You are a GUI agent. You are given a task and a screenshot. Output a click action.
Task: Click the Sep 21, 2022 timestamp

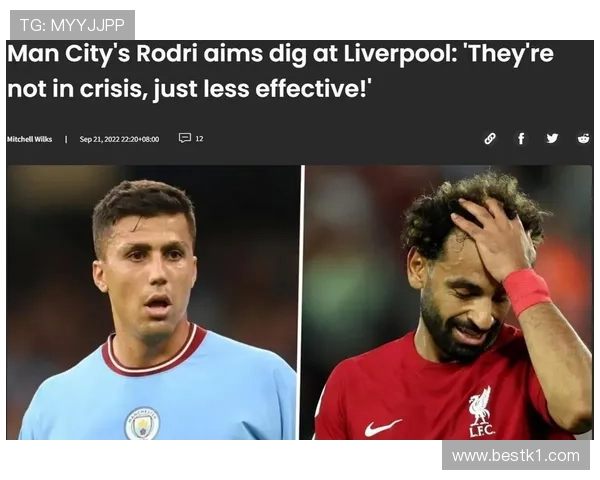tap(119, 139)
